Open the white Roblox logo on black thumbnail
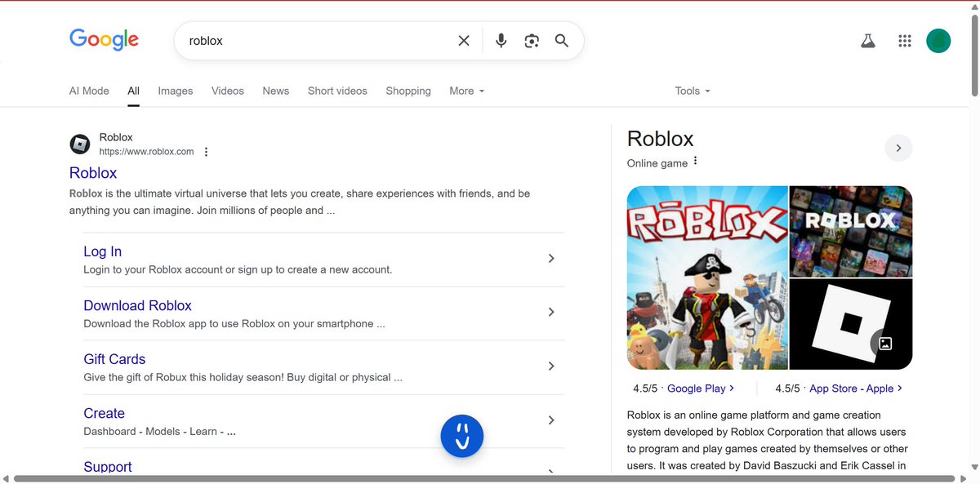The height and width of the screenshot is (484, 980). [x=851, y=325]
